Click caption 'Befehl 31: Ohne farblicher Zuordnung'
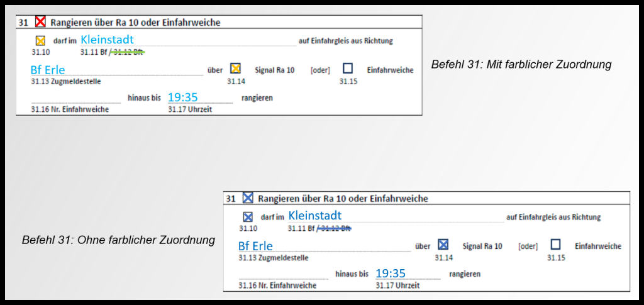 [x=118, y=240]
